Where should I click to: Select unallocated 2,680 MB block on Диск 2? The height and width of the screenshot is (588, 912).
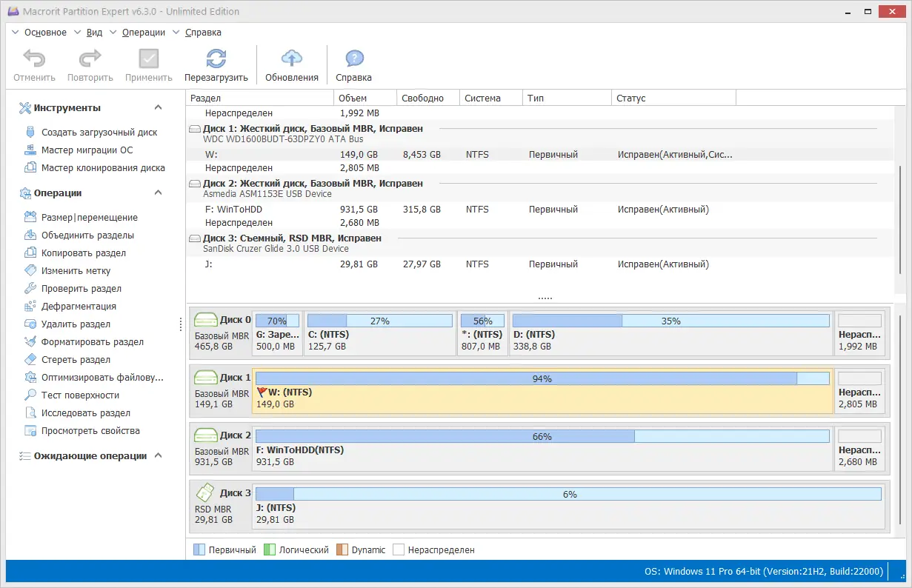[859, 447]
